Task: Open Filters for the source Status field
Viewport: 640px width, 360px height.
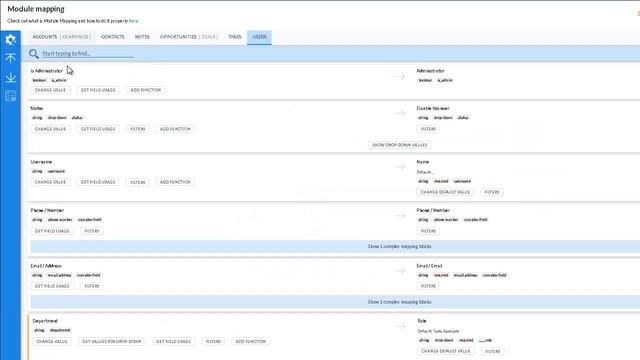Action: click(138, 129)
